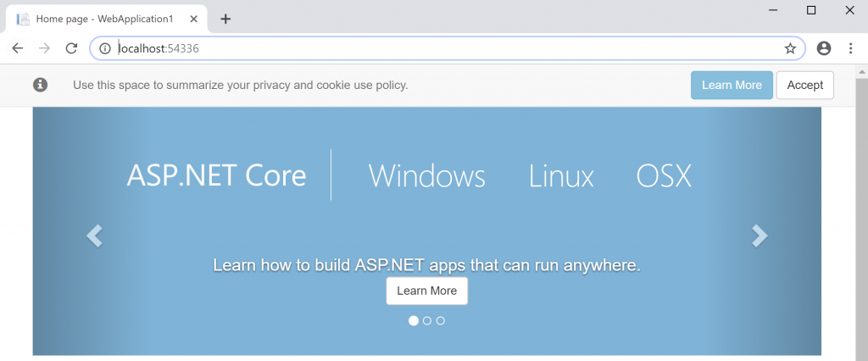Image resolution: width=868 pixels, height=361 pixels.
Task: Click the browser forward arrow
Action: (x=44, y=48)
